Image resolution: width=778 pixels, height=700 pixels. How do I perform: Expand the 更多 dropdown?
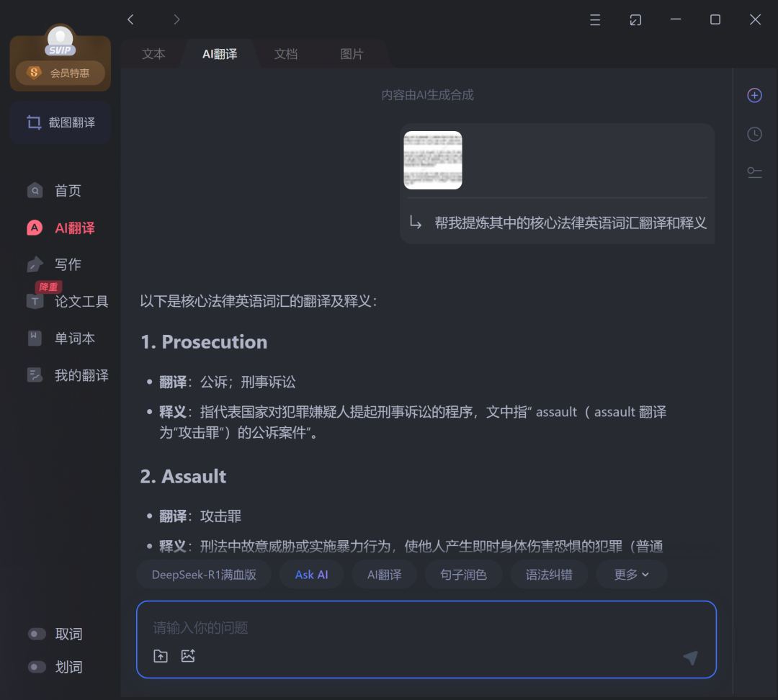tap(631, 575)
